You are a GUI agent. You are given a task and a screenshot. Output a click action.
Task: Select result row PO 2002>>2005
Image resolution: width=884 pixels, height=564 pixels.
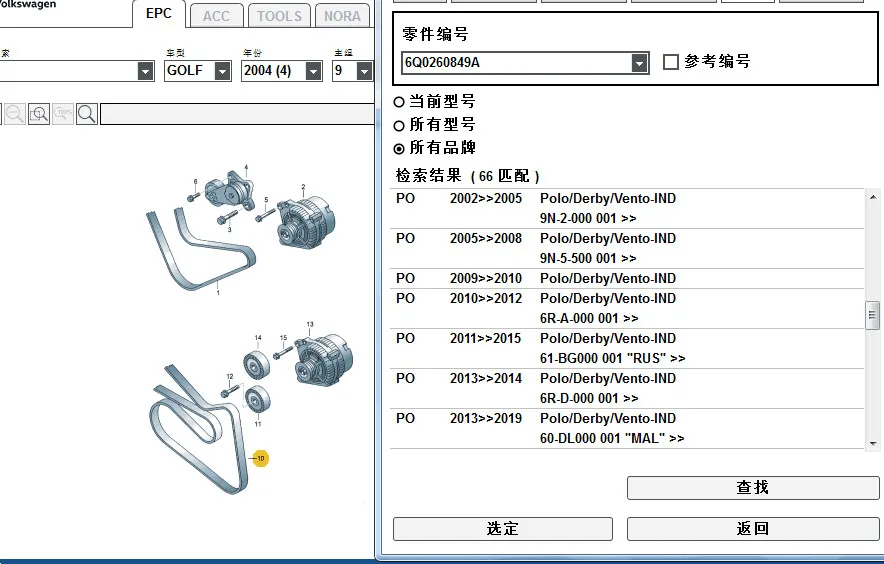pyautogui.click(x=627, y=209)
